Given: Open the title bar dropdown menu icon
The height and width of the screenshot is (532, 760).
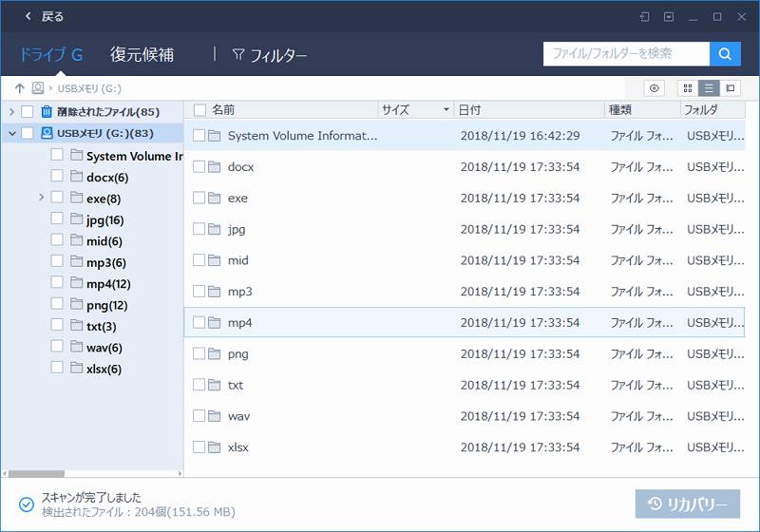Looking at the screenshot, I should coord(669,16).
